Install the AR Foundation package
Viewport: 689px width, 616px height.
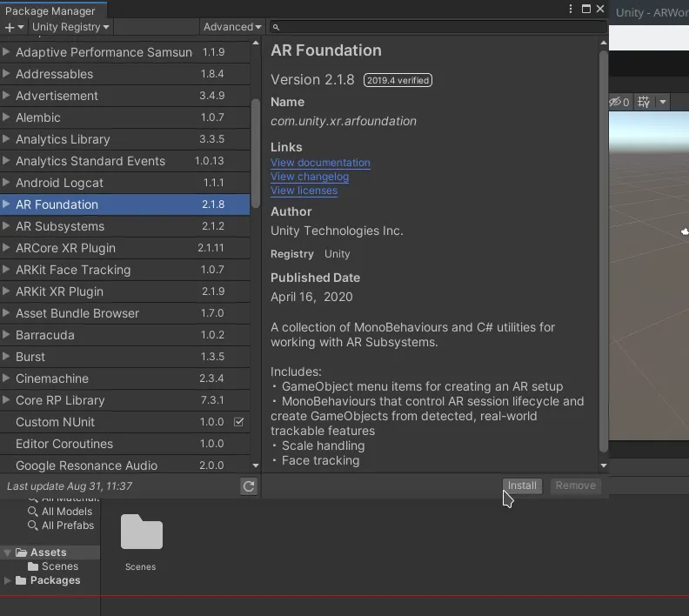point(522,485)
